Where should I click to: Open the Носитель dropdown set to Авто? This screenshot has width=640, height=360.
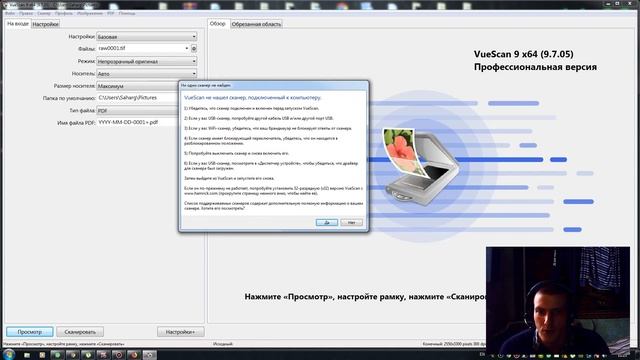(x=147, y=74)
